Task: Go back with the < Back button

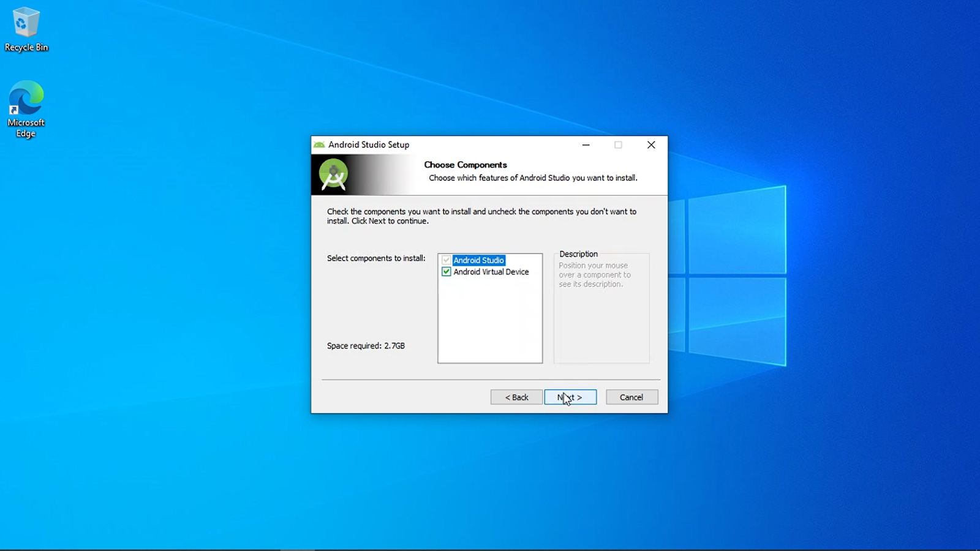Action: click(x=516, y=397)
